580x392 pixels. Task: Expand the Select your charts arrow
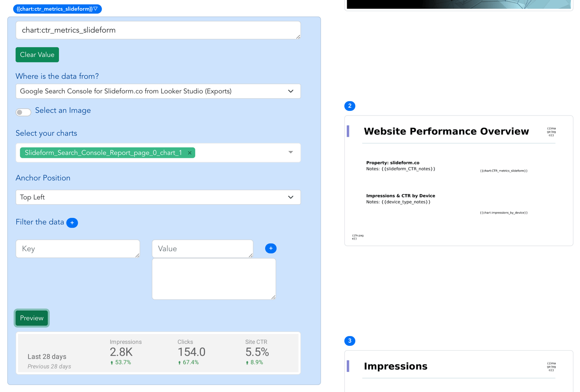pyautogui.click(x=290, y=152)
